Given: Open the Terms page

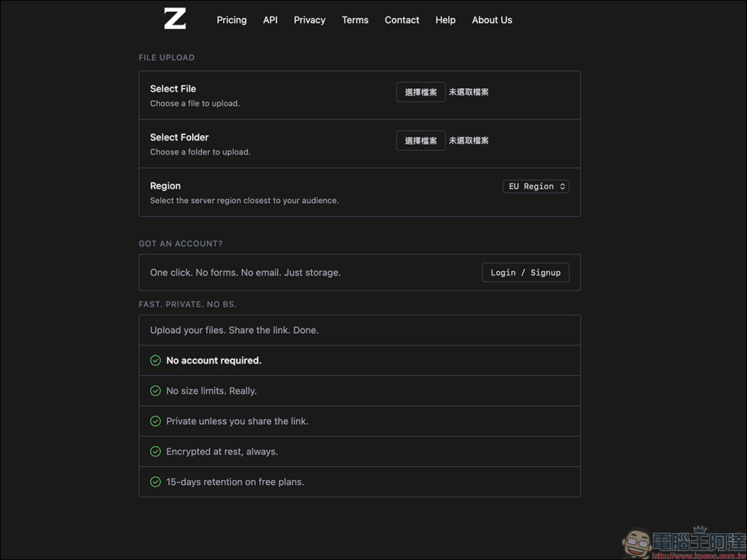Looking at the screenshot, I should (355, 20).
